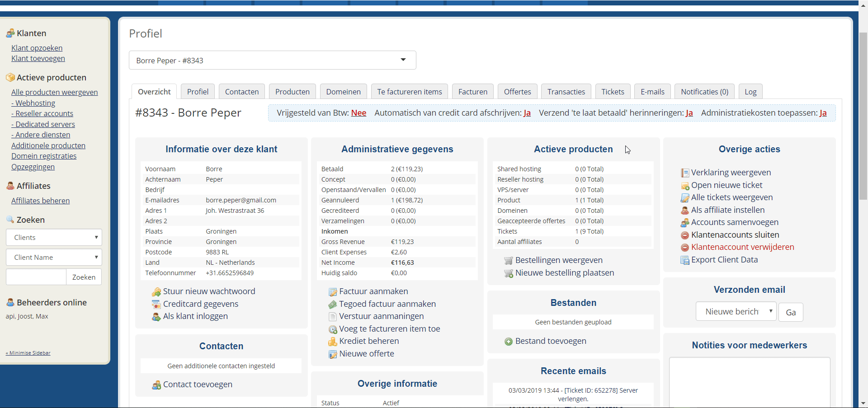Expand the Clients search type dropdown
The image size is (868, 408).
click(x=54, y=237)
